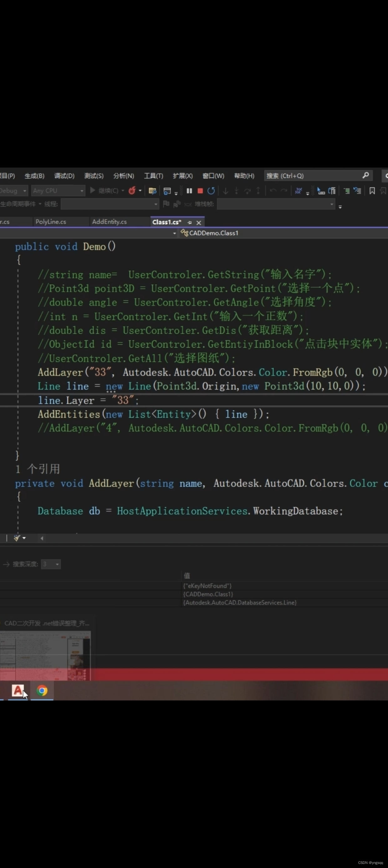The width and height of the screenshot is (388, 868).
Task: Click the flag icon beside the thread dropdown
Action: click(166, 204)
